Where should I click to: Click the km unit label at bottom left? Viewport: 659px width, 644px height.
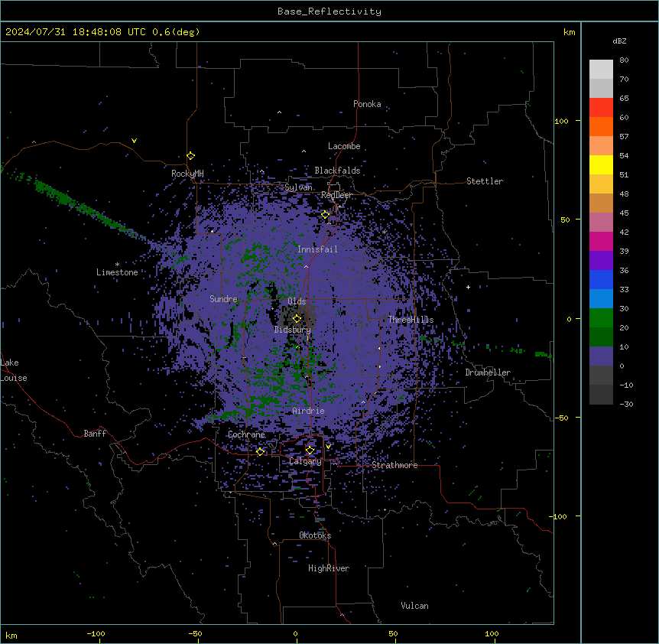[x=11, y=636]
